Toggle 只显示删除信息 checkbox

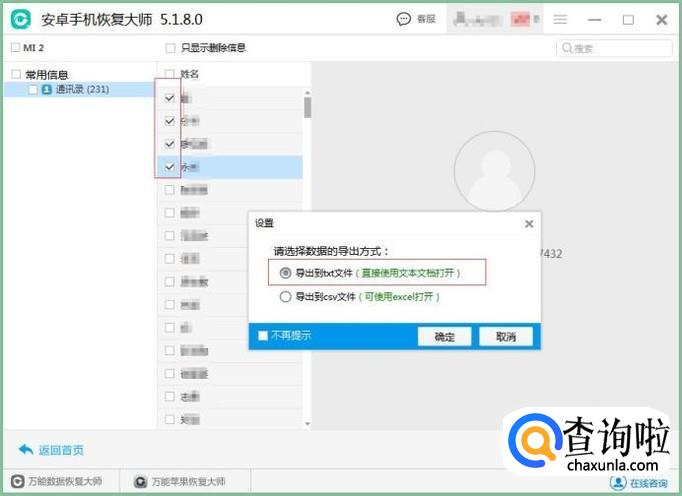[x=170, y=47]
